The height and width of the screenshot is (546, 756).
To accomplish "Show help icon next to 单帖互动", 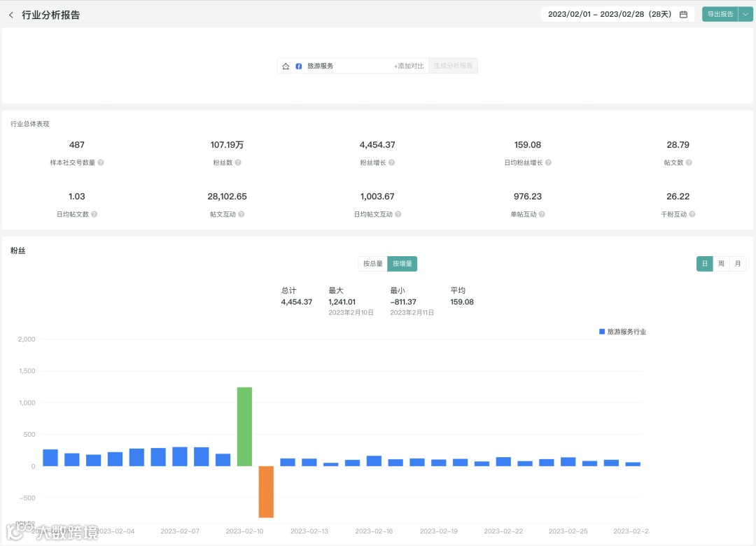I will 542,214.
